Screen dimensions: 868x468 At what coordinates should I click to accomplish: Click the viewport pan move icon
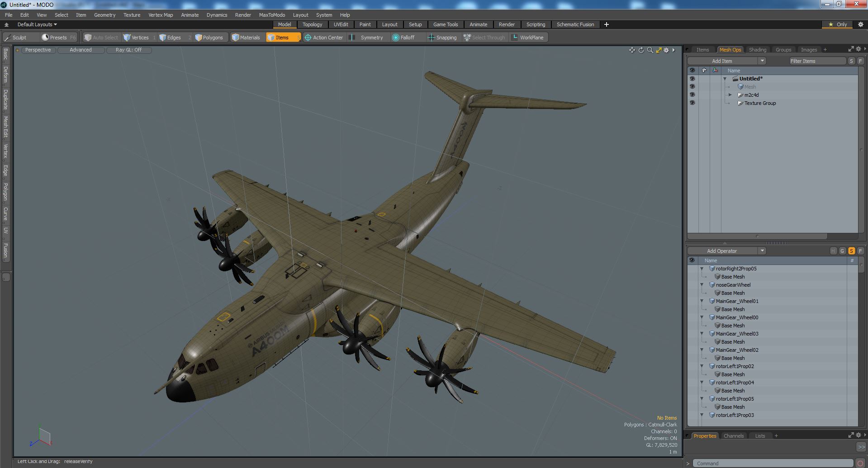pyautogui.click(x=632, y=50)
